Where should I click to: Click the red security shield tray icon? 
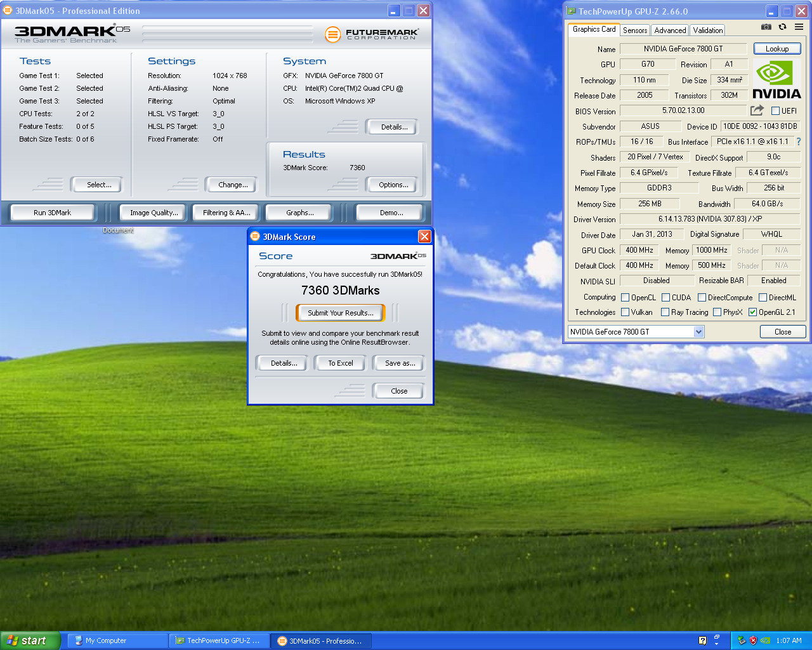[x=753, y=640]
